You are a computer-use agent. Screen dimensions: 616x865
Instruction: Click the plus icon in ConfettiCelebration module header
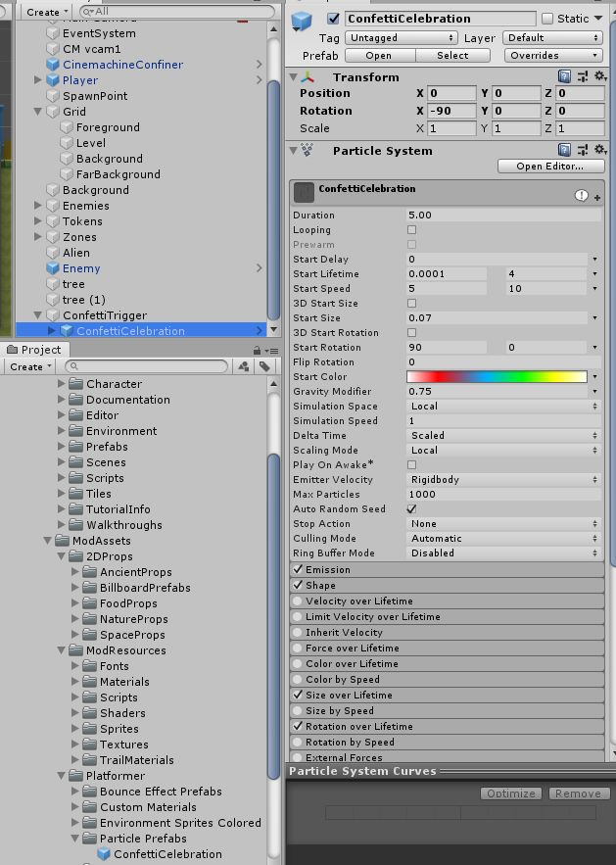pyautogui.click(x=596, y=197)
